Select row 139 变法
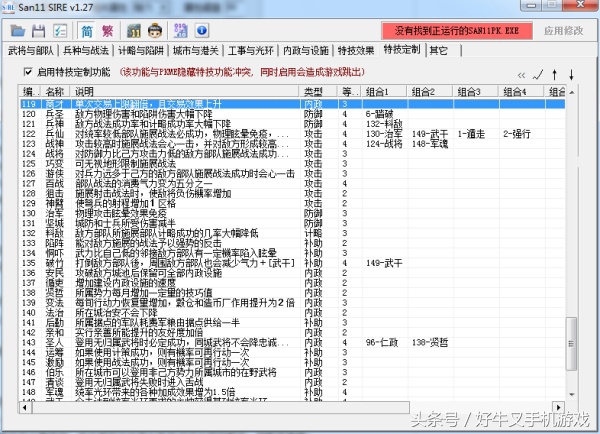This screenshot has width=600, height=434. [x=292, y=303]
